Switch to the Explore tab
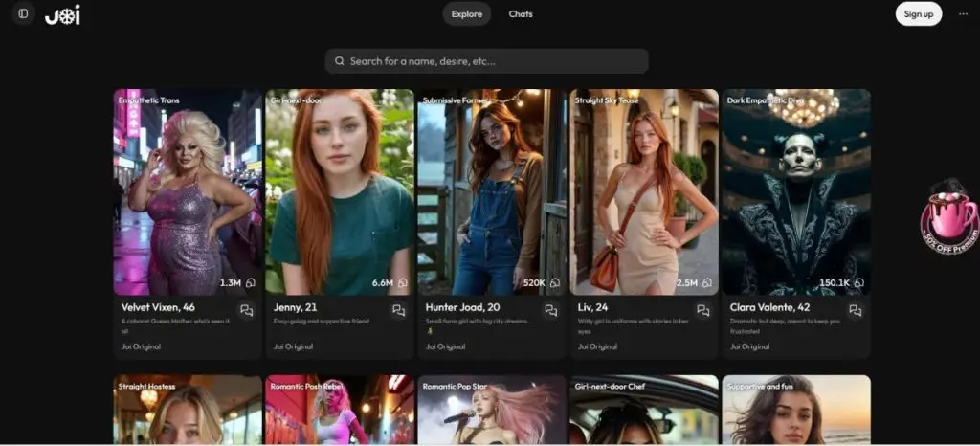980x446 pixels. pos(467,13)
